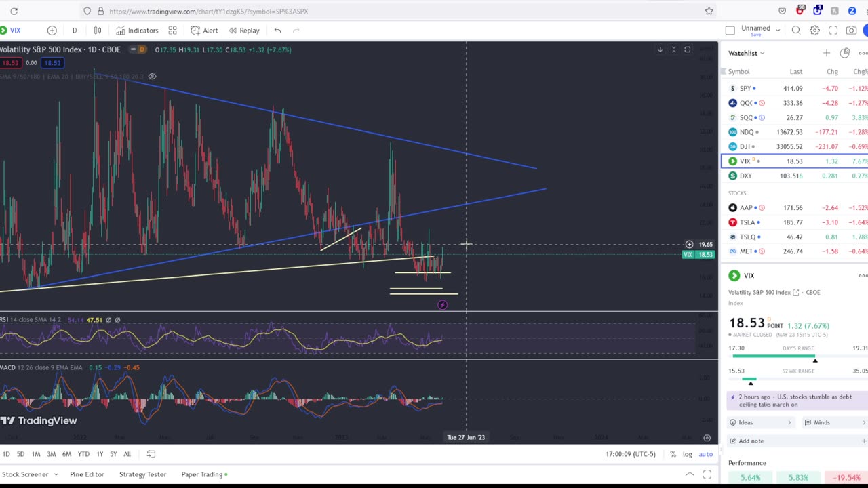Viewport: 868px width, 488px height.
Task: Add symbol to watchlist plus icon
Action: (x=826, y=53)
